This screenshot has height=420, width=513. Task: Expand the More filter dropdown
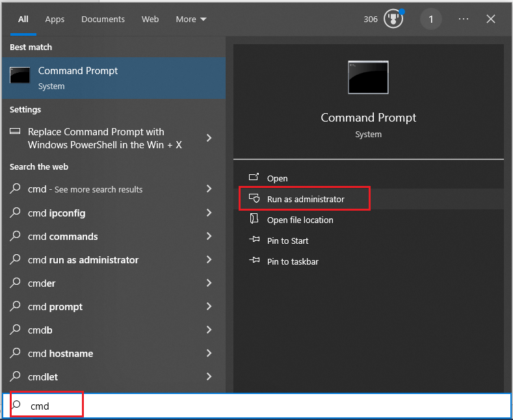point(191,20)
